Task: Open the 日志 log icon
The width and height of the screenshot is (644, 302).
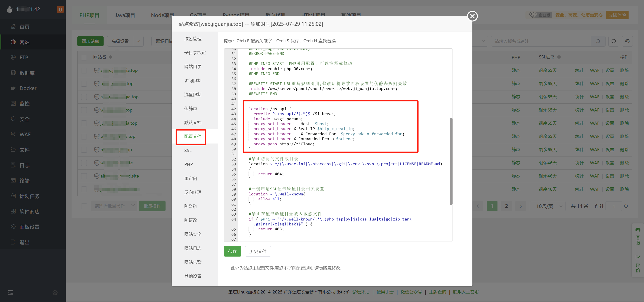Action: click(13, 165)
